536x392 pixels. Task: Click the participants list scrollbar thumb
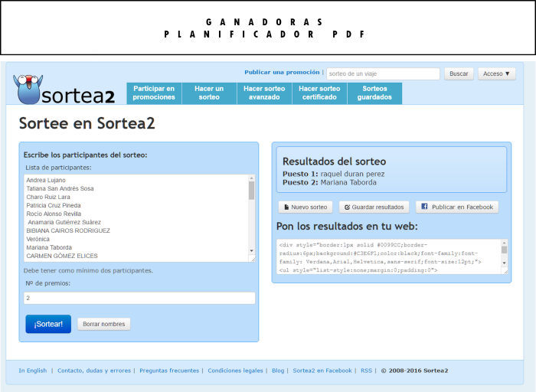[252, 191]
